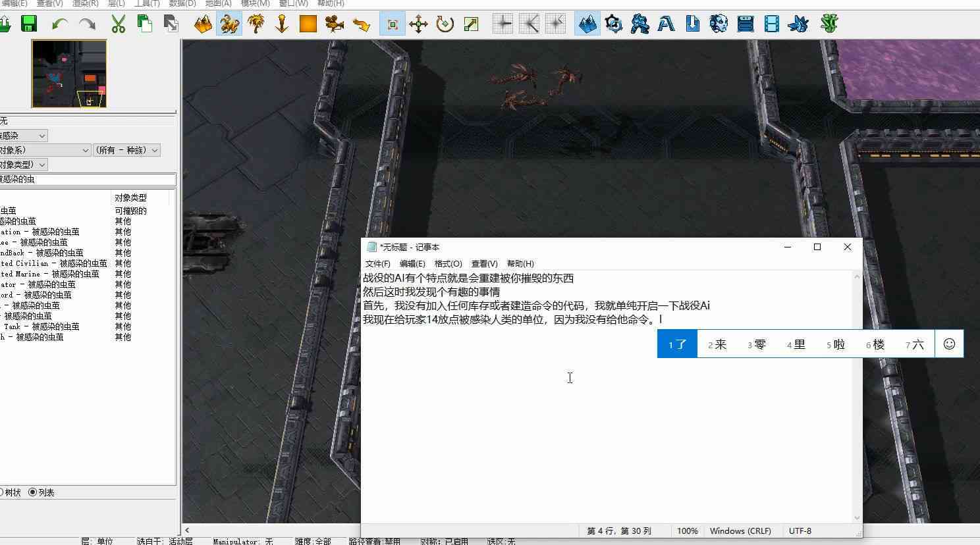Click the green undo arrow
The image size is (980, 545).
pyautogui.click(x=60, y=24)
